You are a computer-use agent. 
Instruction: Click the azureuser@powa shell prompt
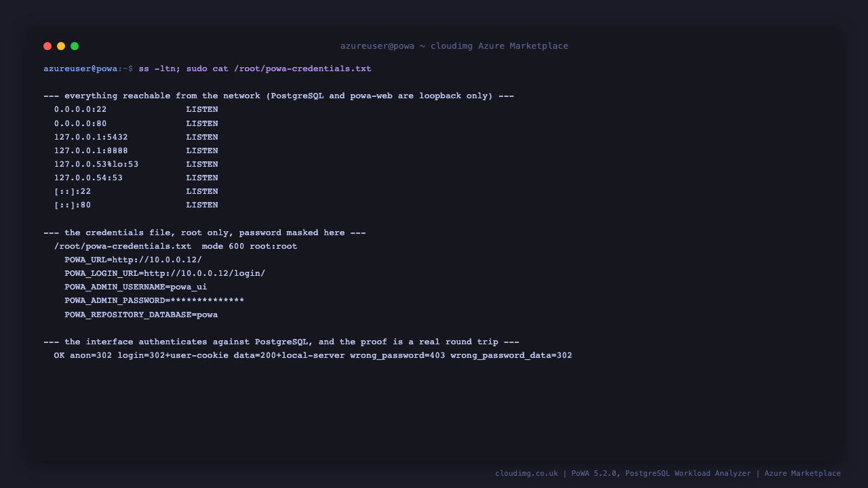tap(80, 68)
